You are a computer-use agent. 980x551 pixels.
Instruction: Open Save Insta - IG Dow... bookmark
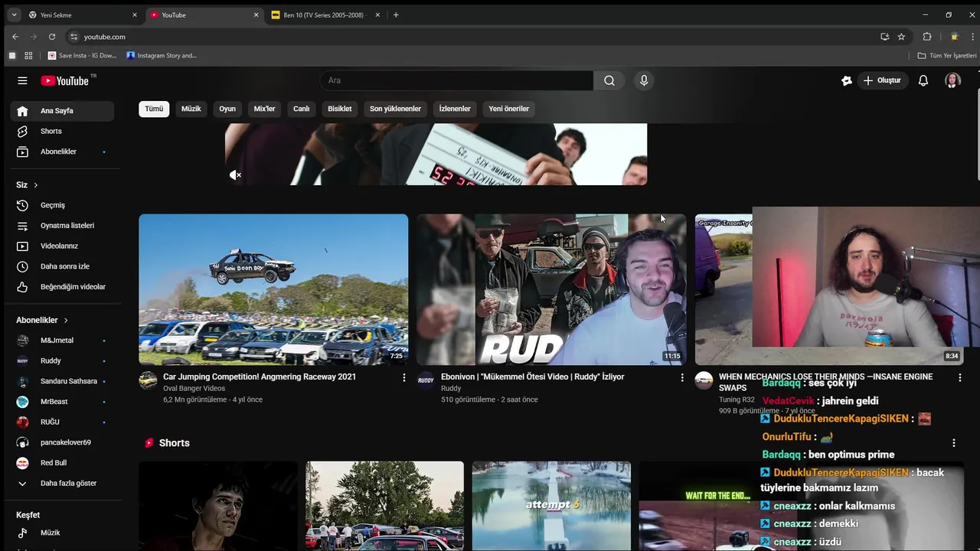(82, 56)
